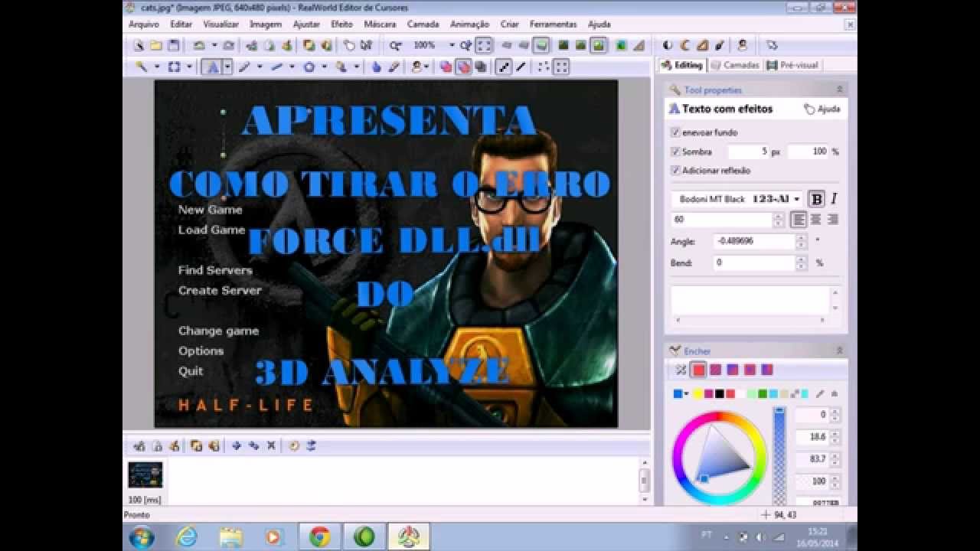Click the New document icon in toolbar
Image resolution: width=980 pixels, height=551 pixels.
pyautogui.click(x=139, y=45)
